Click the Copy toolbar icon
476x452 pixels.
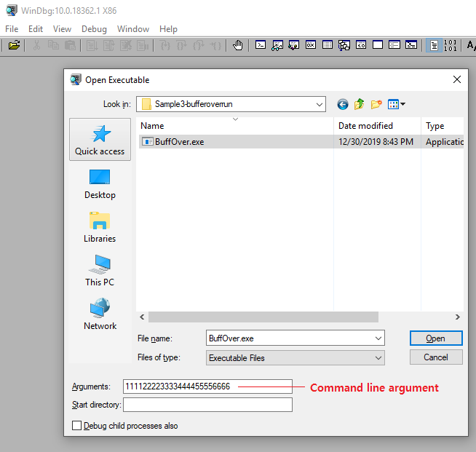[x=53, y=45]
